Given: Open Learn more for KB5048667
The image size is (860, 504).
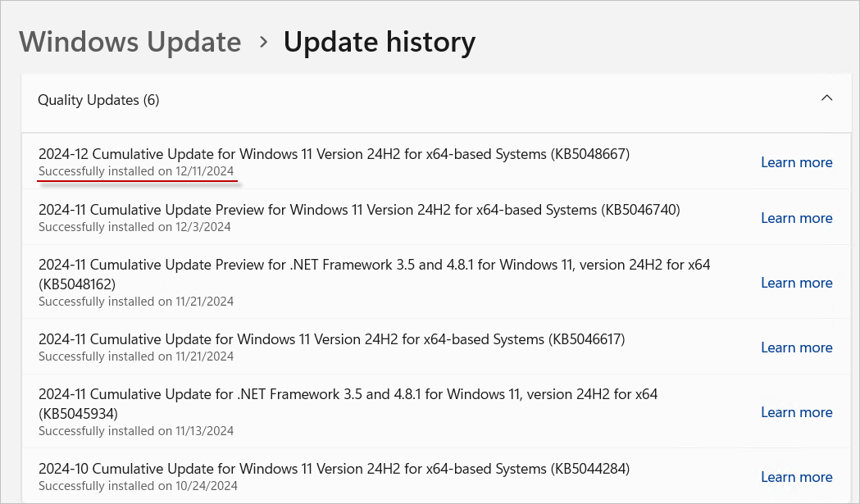Looking at the screenshot, I should (x=796, y=162).
